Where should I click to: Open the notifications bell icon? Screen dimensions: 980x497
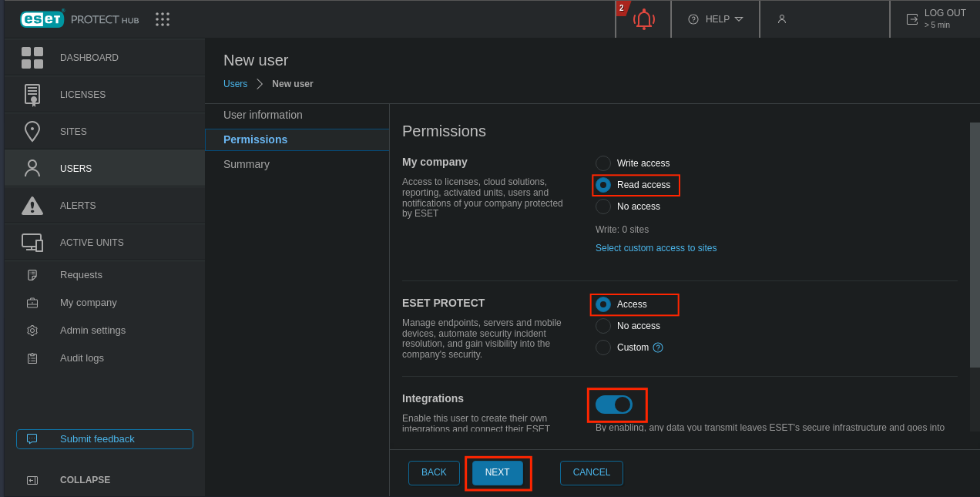(x=643, y=19)
